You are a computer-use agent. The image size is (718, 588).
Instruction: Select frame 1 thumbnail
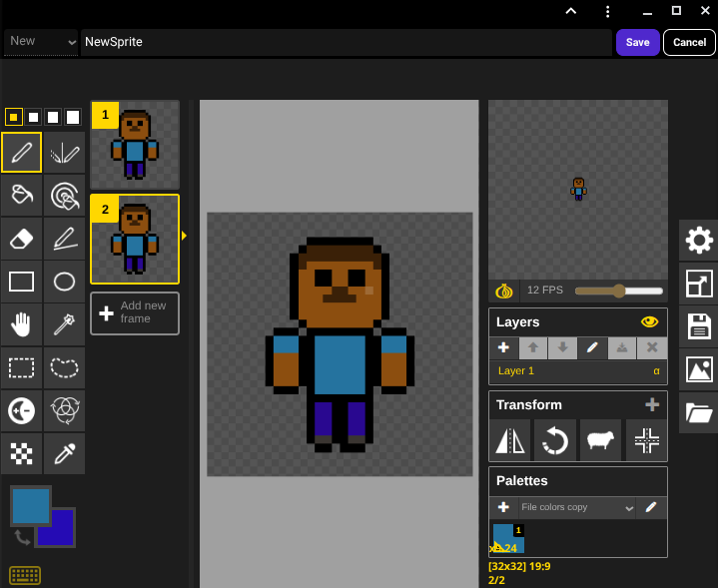pyautogui.click(x=135, y=145)
